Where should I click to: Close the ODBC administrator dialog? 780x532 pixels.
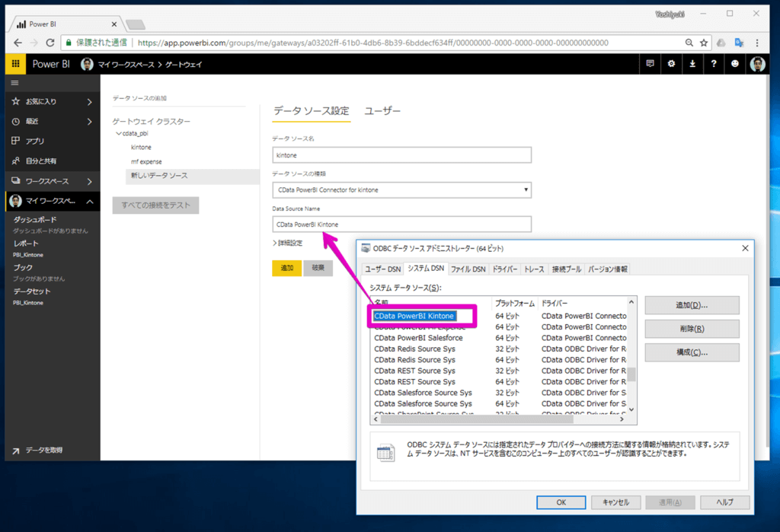tap(745, 248)
